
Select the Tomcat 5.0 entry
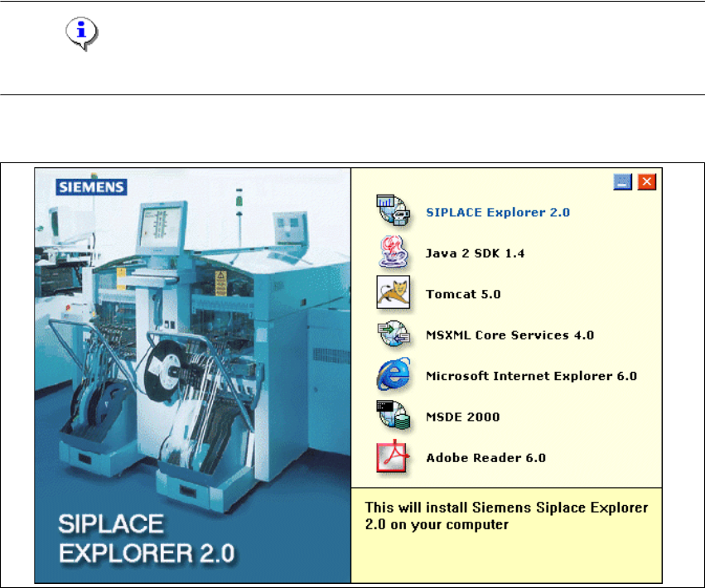463,294
